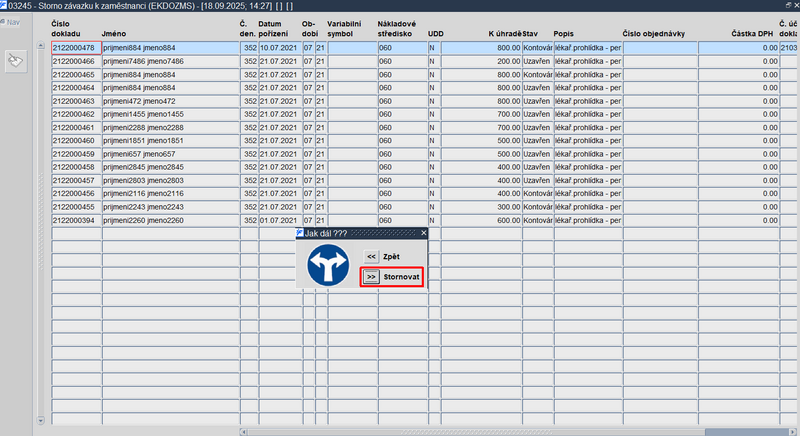Click the Jak dál ??? dialog title bar
This screenshot has width=800, height=436.
[362, 233]
